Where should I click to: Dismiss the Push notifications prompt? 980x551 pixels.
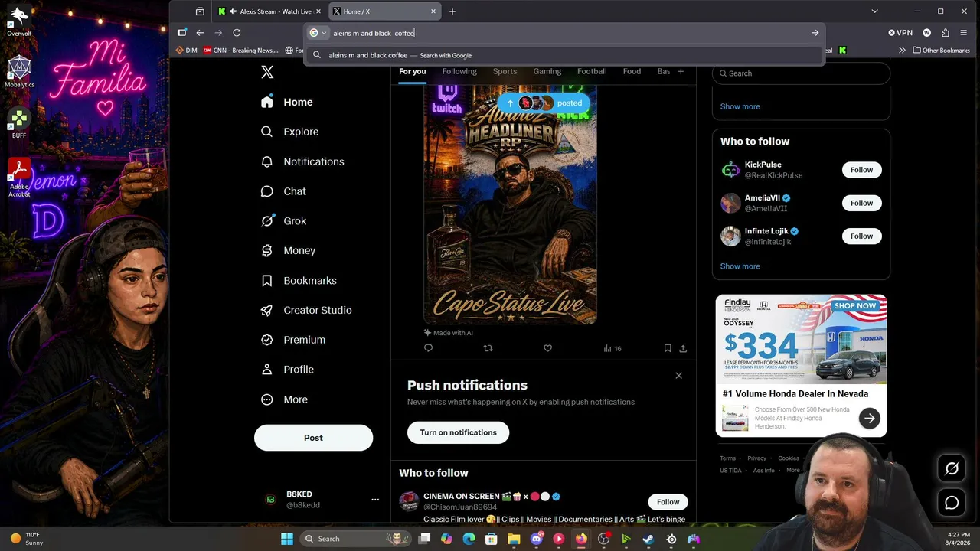(678, 376)
